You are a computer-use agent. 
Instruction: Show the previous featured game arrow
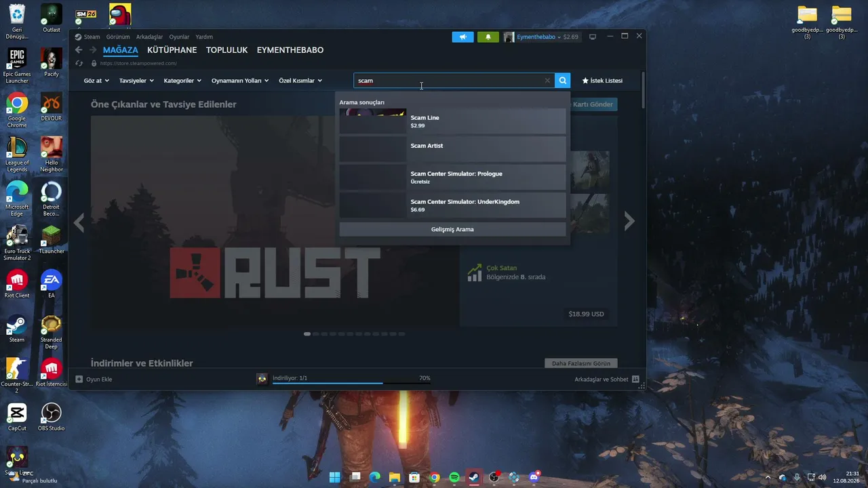point(79,222)
